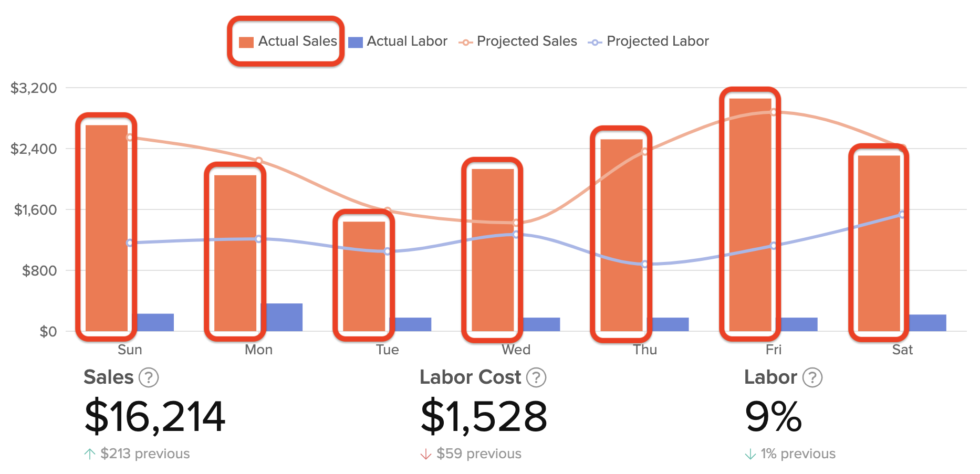This screenshot has width=980, height=474.
Task: Click the help icon beside Labor Cost
Action: point(536,377)
